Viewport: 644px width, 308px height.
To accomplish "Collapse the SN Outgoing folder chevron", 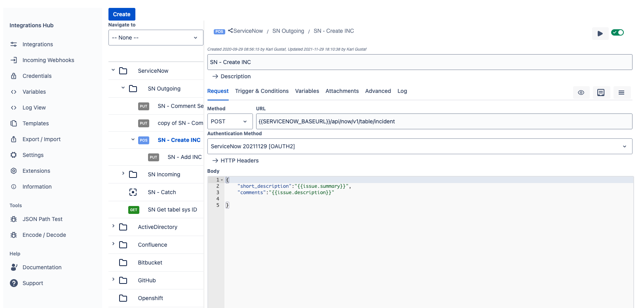I will click(x=123, y=88).
